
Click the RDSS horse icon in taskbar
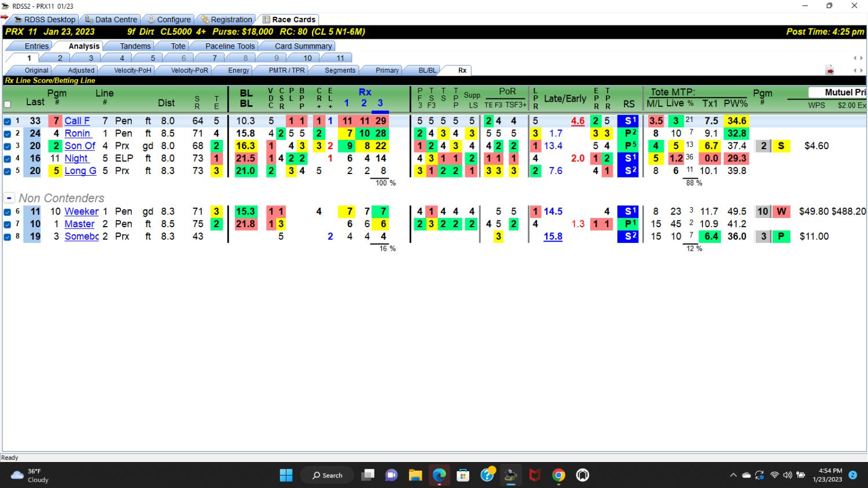[x=510, y=475]
